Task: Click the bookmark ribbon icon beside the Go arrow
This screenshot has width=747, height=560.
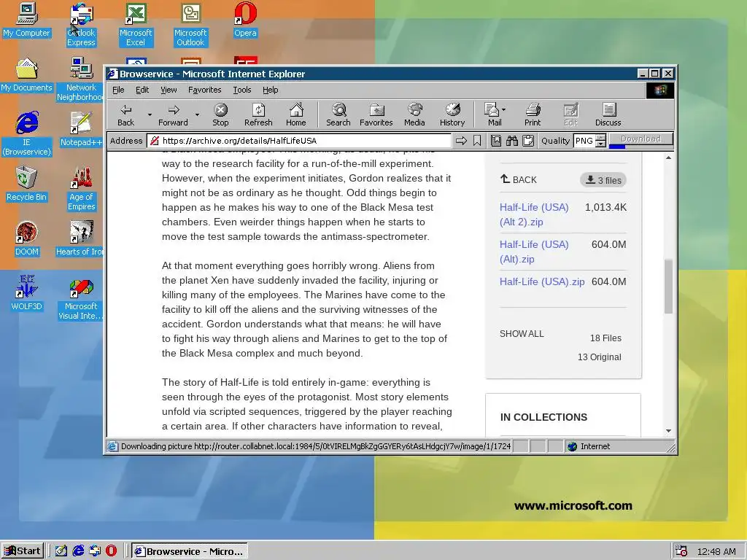Action: pyautogui.click(x=477, y=141)
